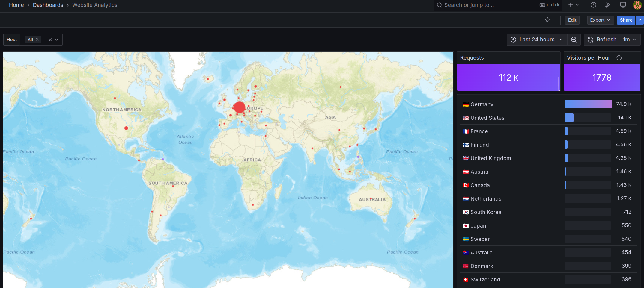Viewport: 644px width, 288px height.
Task: Open the Share options arrow
Action: click(640, 20)
